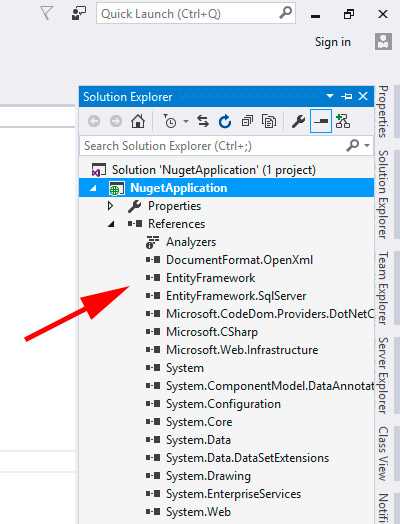Screen dimensions: 400x524
Task: Click the reference icon beside Microsoft.CSharp
Action: [153, 332]
